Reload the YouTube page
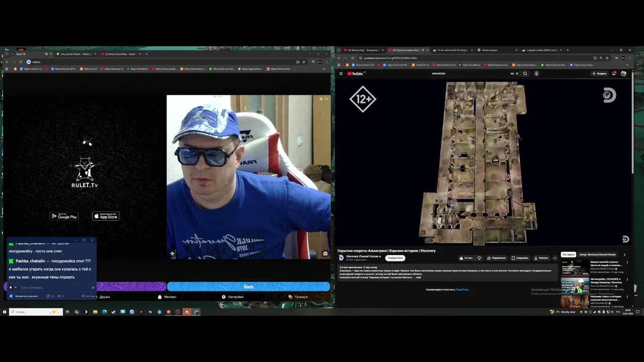The height and width of the screenshot is (362, 644). point(352,58)
